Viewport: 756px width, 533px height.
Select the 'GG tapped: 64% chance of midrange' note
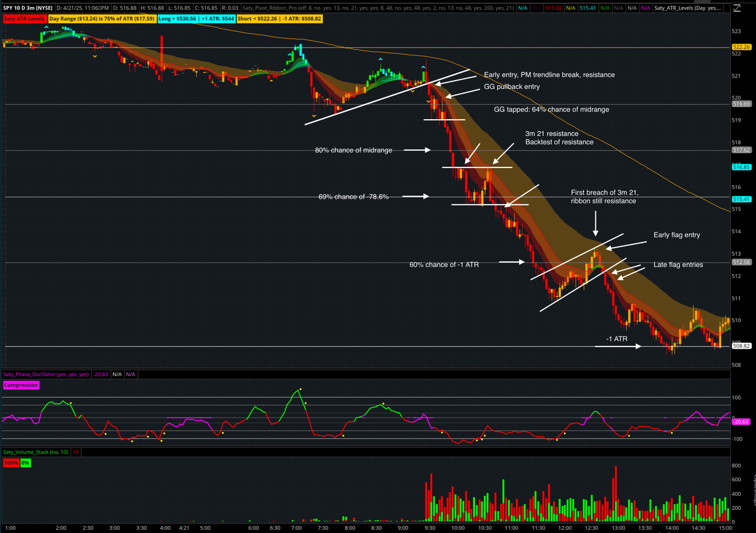(x=552, y=109)
